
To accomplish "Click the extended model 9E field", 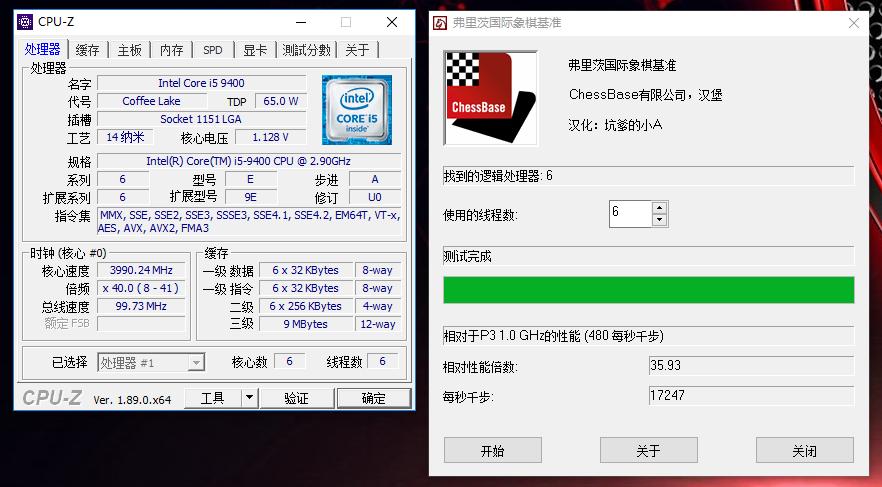I will (251, 197).
